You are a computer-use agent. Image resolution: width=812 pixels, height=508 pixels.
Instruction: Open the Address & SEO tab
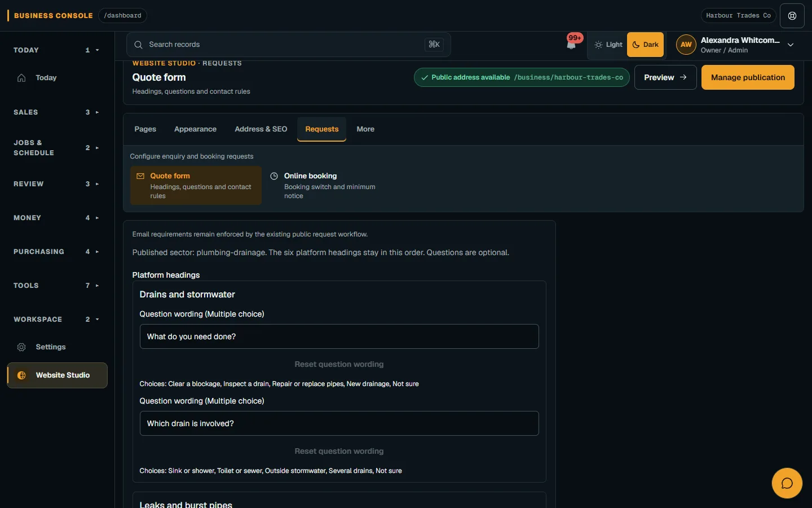[x=261, y=129]
